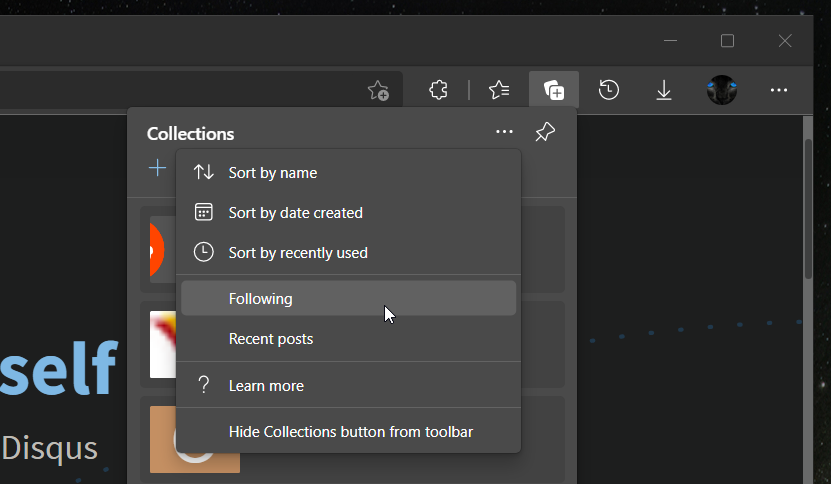Open the Favorites star list icon

[499, 91]
